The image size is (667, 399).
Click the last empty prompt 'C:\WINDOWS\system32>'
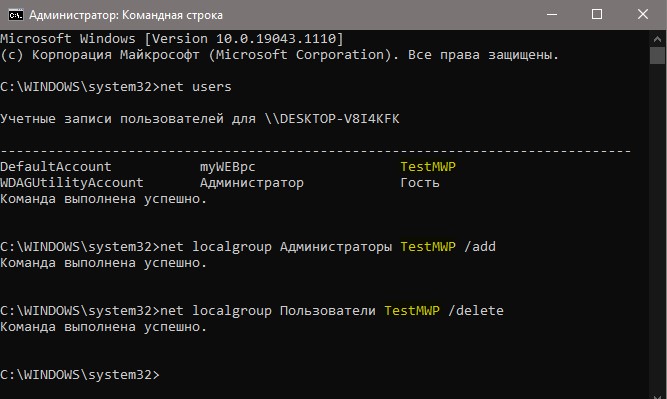coord(80,375)
